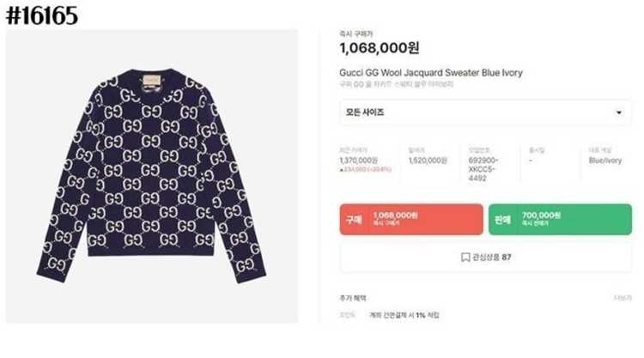Screen dimensions: 644x358
Task: Click the red 구매 buy button
Action: click(x=411, y=220)
